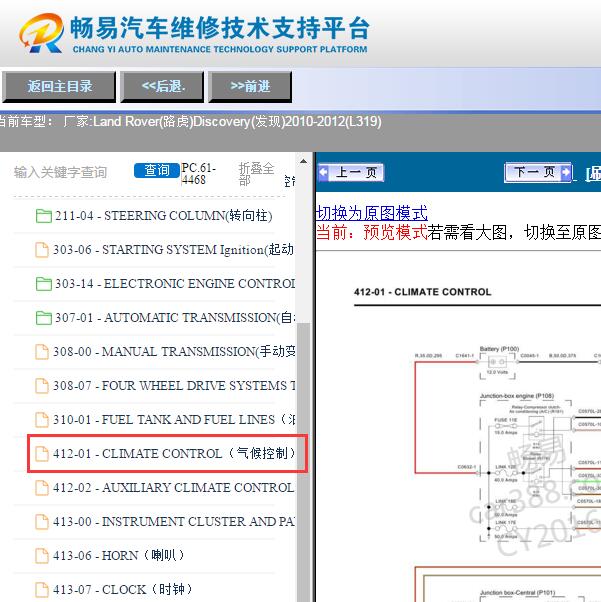The height and width of the screenshot is (602, 601).
Task: Focus the 输入关键字查询 search field
Action: tap(61, 172)
